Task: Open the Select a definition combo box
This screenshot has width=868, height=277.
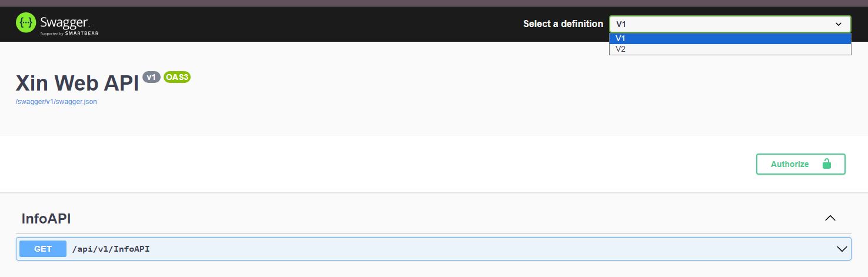Action: 730,24
